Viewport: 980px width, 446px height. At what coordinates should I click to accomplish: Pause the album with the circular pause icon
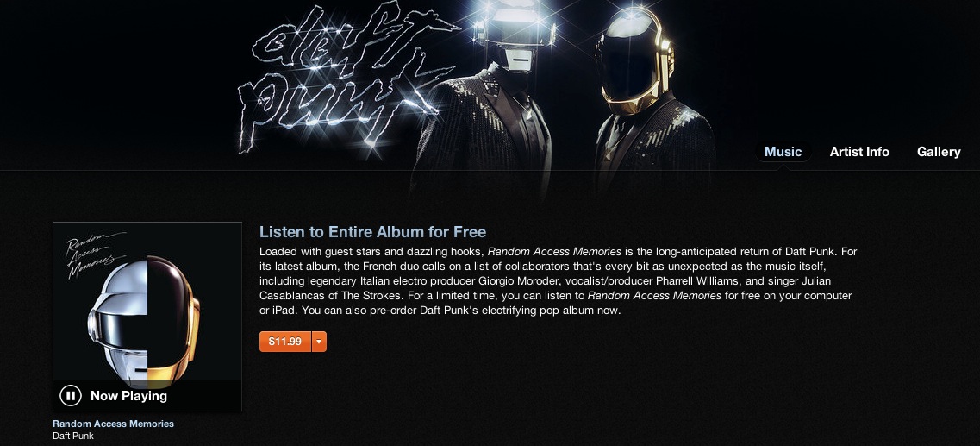point(71,395)
